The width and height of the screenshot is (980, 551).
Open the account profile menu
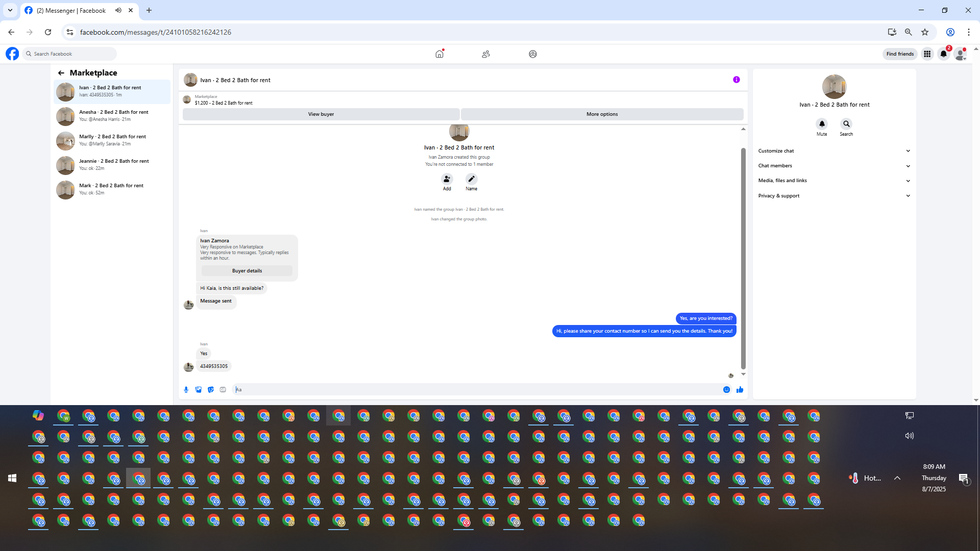(x=961, y=54)
